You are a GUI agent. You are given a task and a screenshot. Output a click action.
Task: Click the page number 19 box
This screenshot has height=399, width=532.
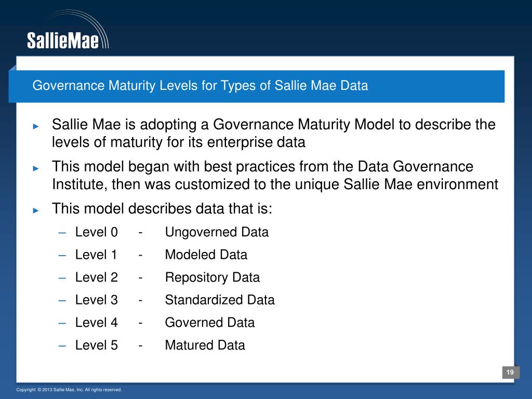[x=510, y=372]
